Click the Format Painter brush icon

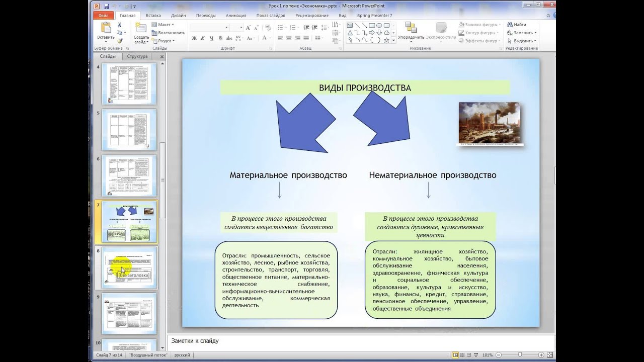(x=120, y=41)
